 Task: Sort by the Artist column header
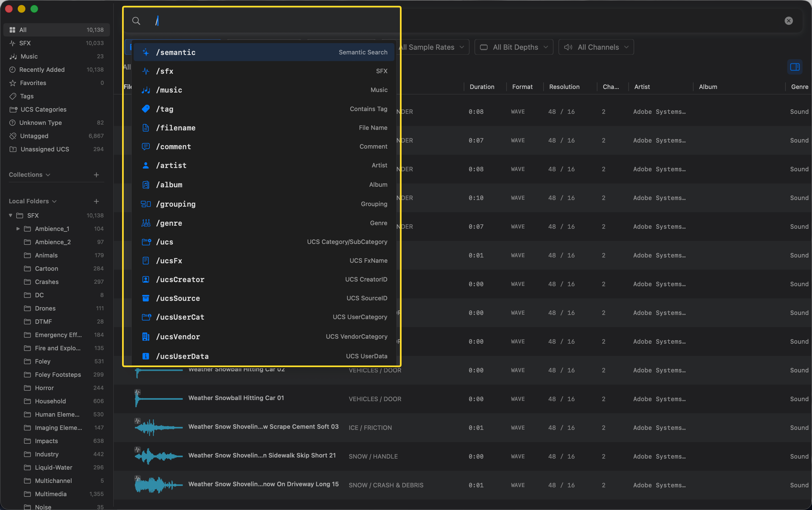(642, 87)
